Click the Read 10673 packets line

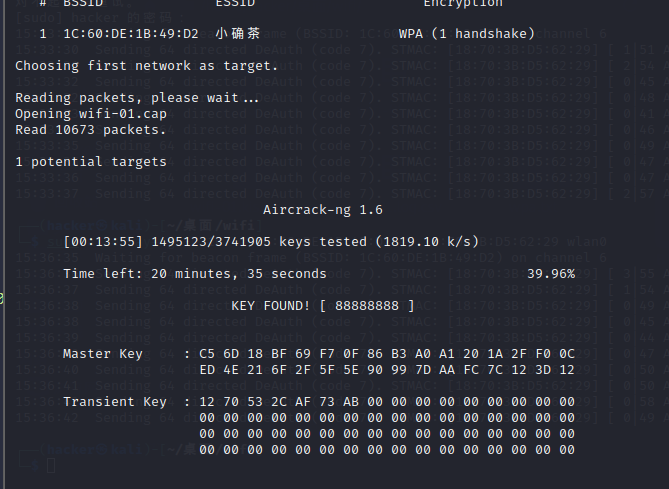[x=90, y=130]
